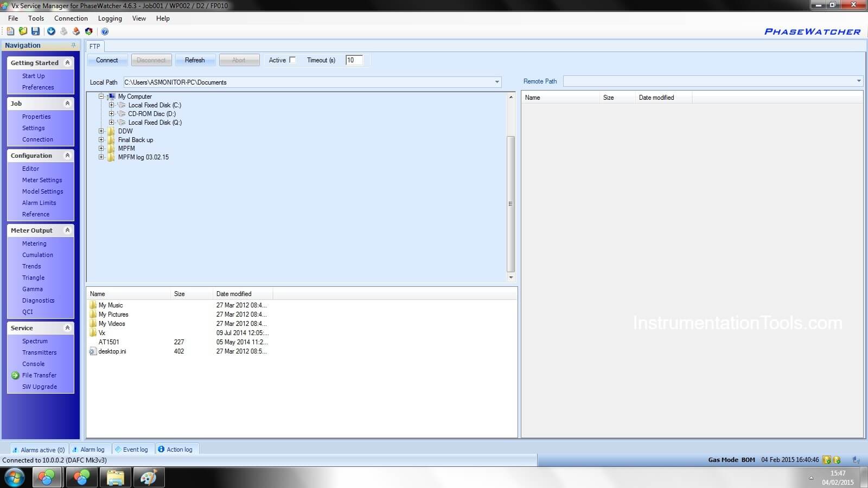Open the View menu
868x488 pixels.
pyautogui.click(x=139, y=18)
